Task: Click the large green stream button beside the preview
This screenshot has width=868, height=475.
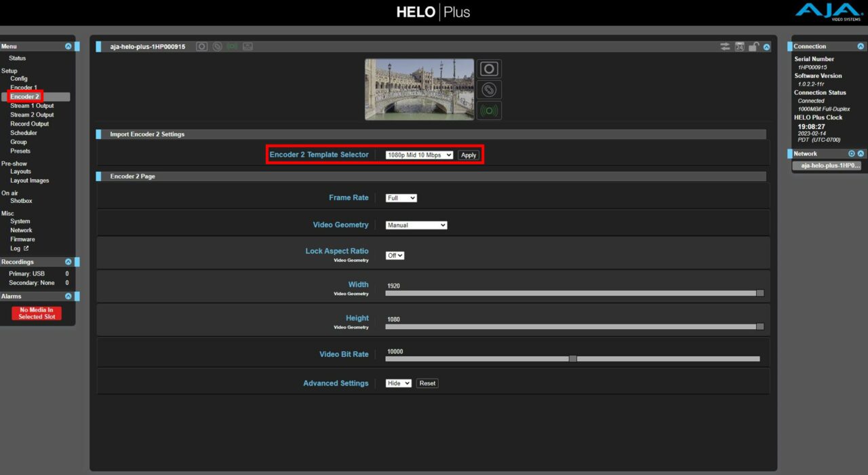Action: click(489, 110)
